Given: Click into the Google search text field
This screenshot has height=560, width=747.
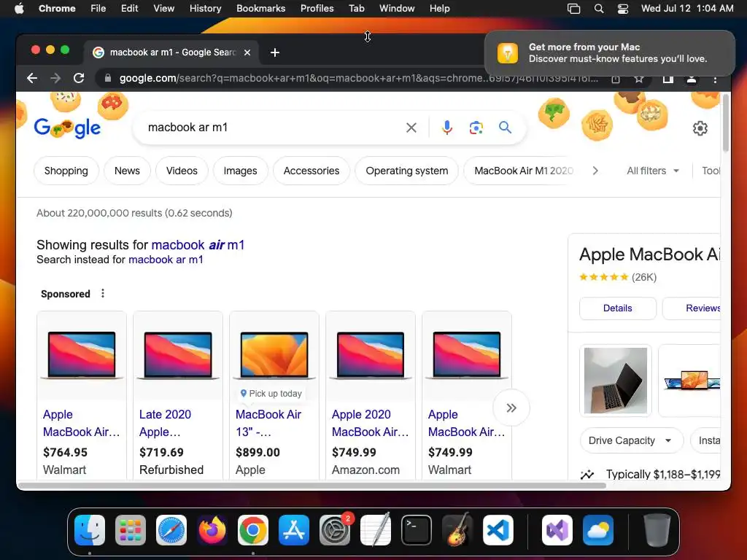Looking at the screenshot, I should pos(271,128).
